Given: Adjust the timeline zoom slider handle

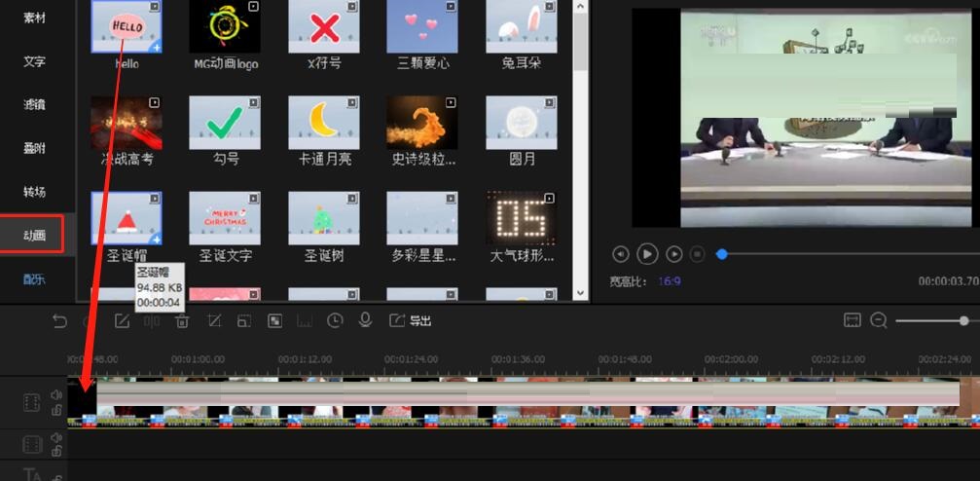Looking at the screenshot, I should pos(963,321).
